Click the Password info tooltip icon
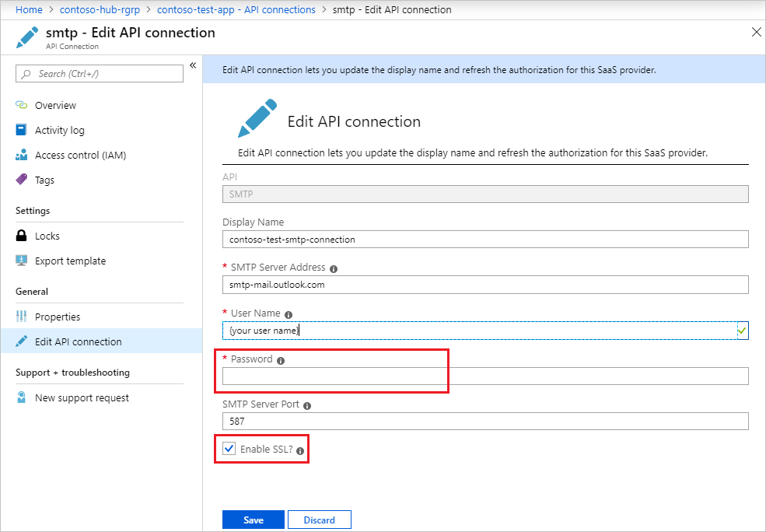 [x=282, y=359]
